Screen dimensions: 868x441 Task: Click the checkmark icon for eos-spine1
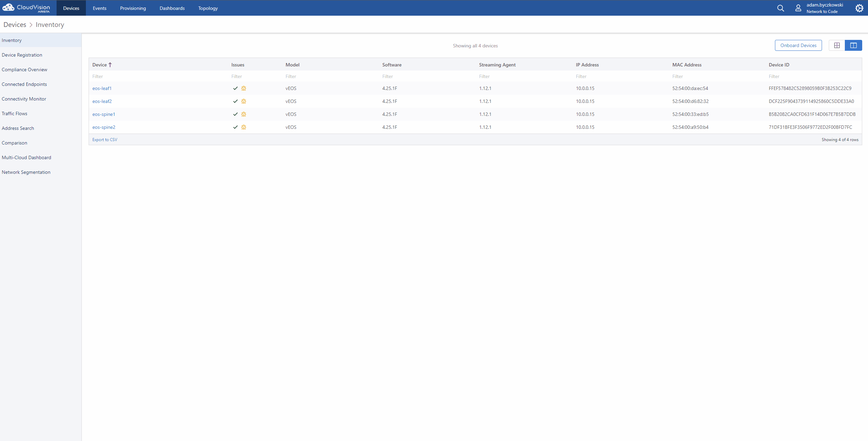pos(235,114)
